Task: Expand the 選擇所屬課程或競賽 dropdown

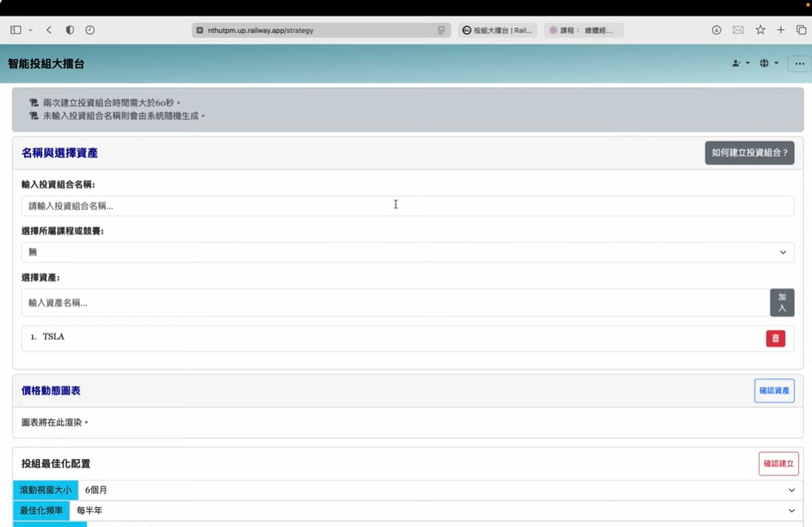Action: click(x=408, y=252)
